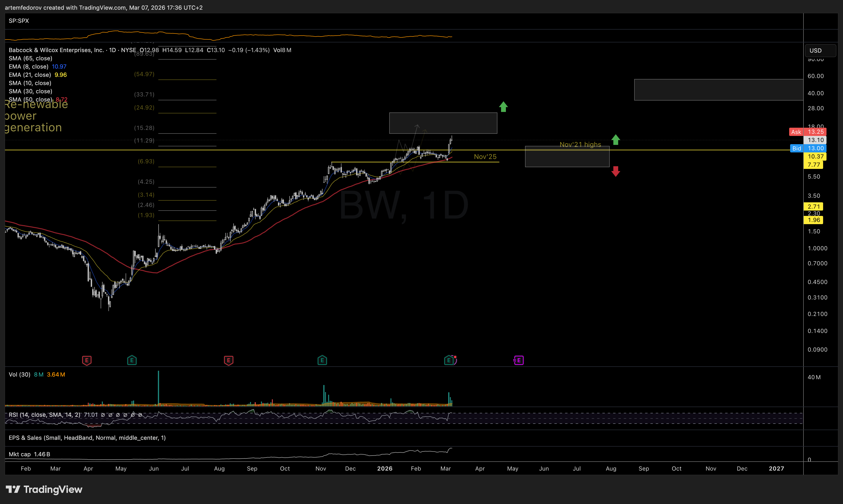The height and width of the screenshot is (504, 843).
Task: Click the Jun 2025 label on time axis
Action: [154, 469]
